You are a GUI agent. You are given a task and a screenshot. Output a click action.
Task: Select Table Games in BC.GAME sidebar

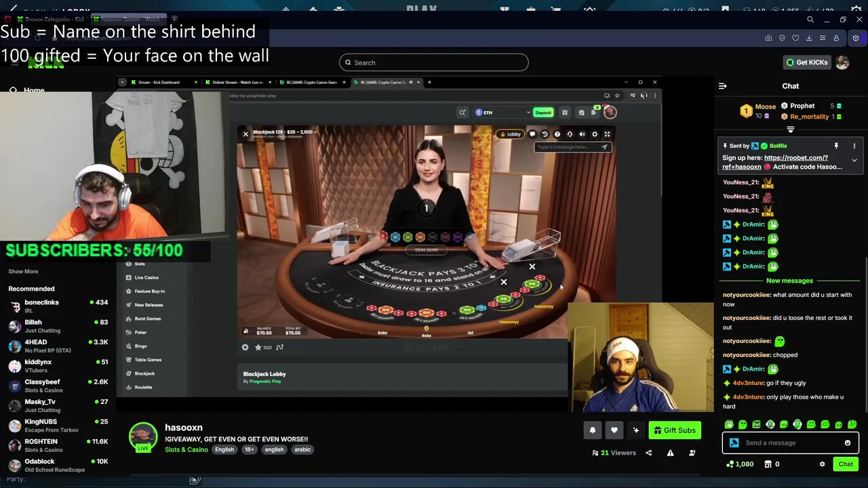(147, 359)
